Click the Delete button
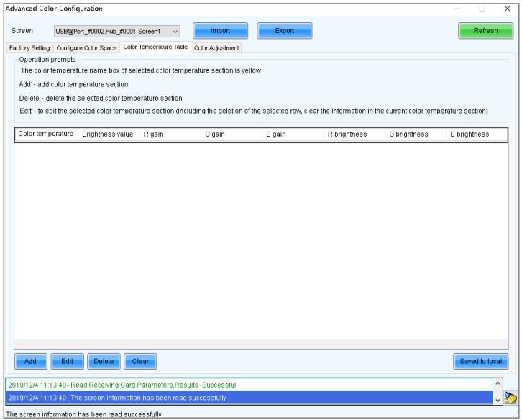This screenshot has height=420, width=522. (104, 361)
